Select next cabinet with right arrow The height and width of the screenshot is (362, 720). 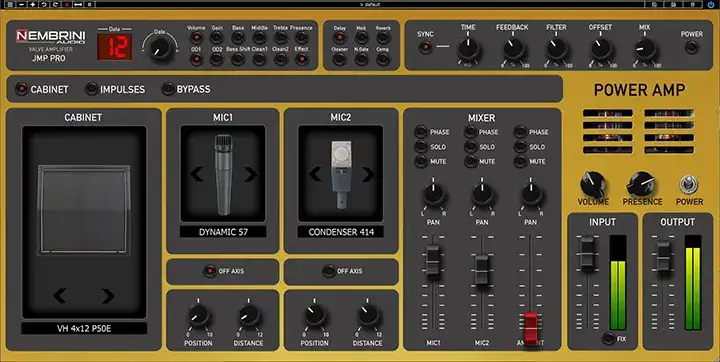click(x=108, y=296)
